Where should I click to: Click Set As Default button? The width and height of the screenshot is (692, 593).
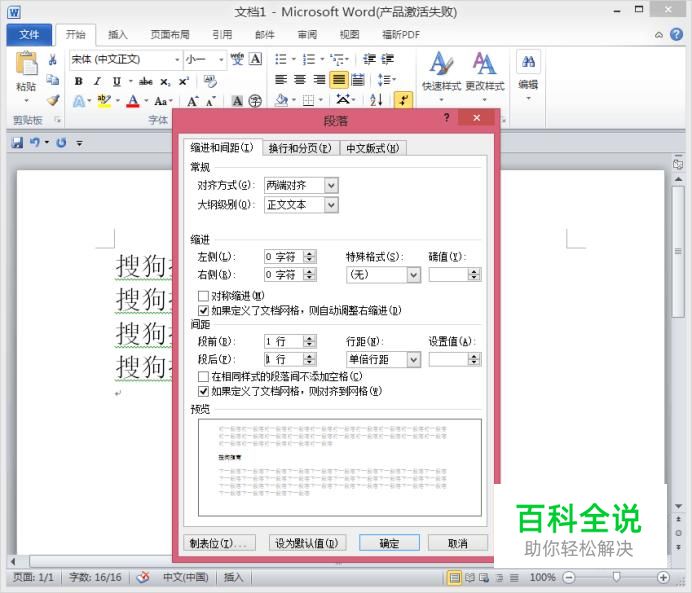(307, 543)
